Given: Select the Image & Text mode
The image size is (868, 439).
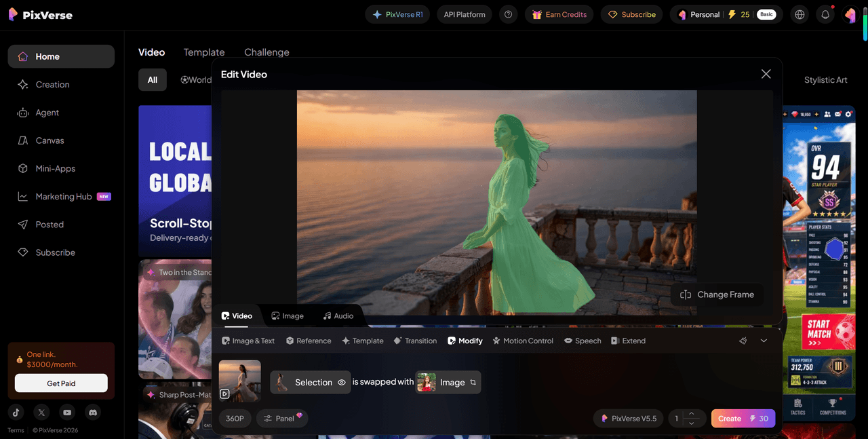Looking at the screenshot, I should 248,341.
